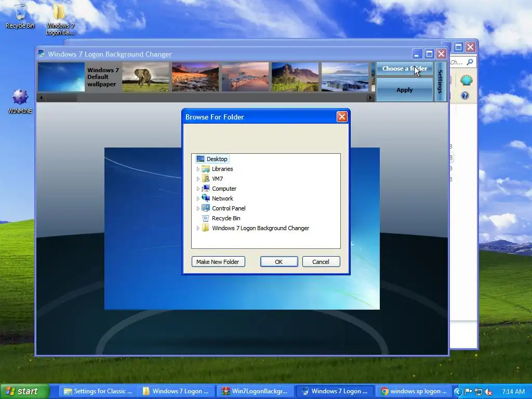
Task: Select the elephant wallpaper thumbnail
Action: point(145,77)
